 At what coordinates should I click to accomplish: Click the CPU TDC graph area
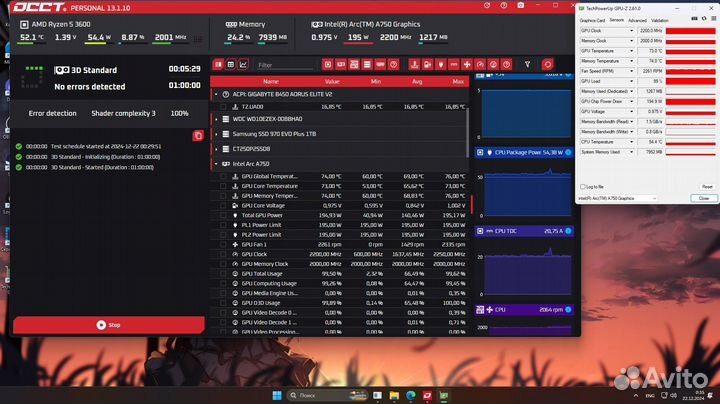(526, 271)
